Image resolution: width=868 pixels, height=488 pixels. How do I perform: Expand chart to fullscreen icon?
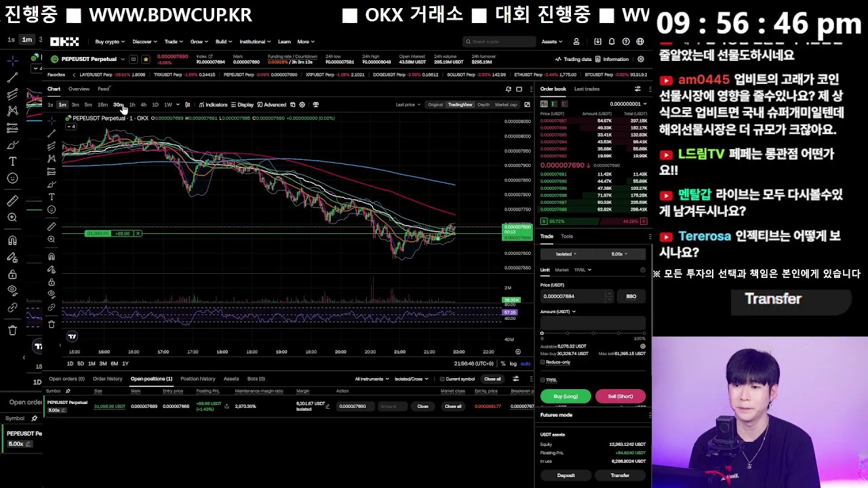[x=527, y=104]
